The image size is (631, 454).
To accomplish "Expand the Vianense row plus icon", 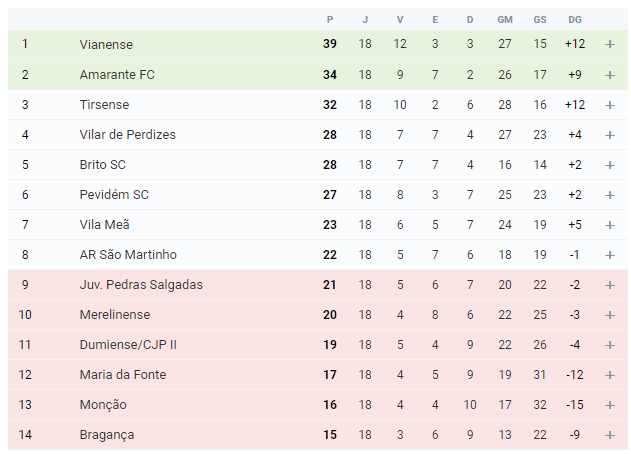I will point(610,44).
